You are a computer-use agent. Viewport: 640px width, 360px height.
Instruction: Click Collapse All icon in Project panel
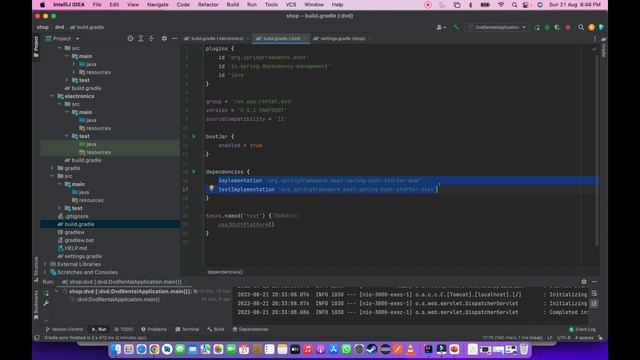click(x=151, y=38)
